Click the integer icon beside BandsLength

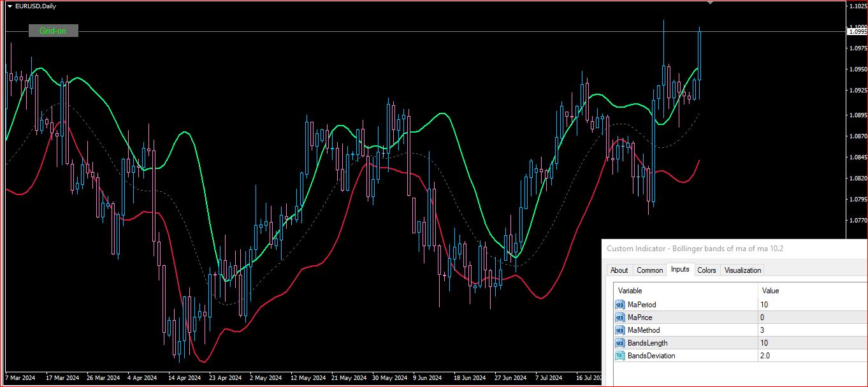pyautogui.click(x=620, y=343)
